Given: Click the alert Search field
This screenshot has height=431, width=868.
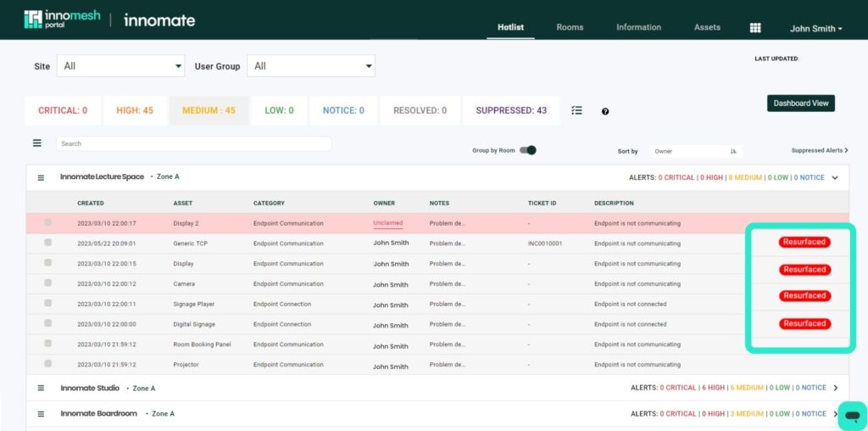Looking at the screenshot, I should pos(194,143).
